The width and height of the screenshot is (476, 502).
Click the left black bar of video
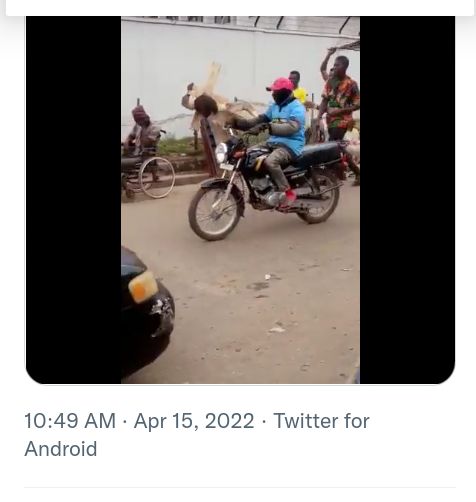[x=74, y=200]
